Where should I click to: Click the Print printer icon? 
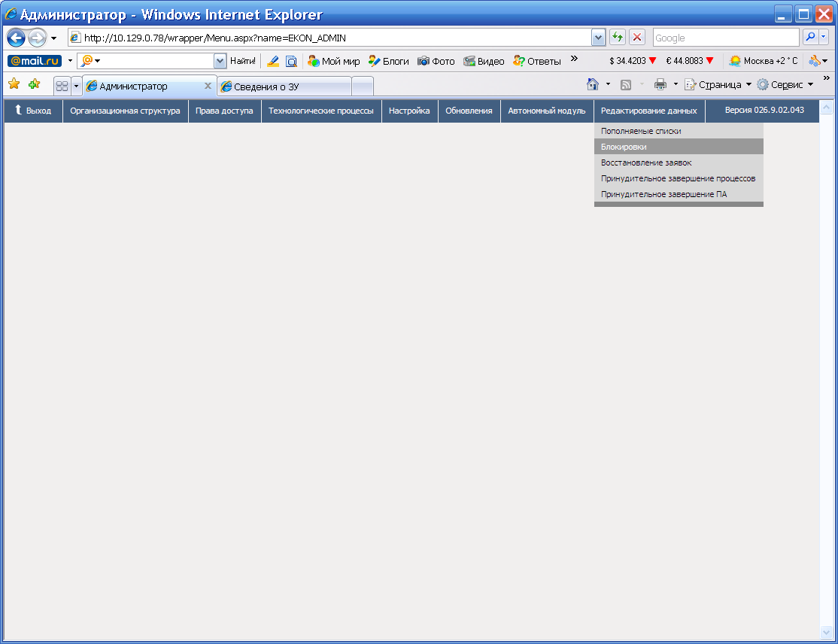660,84
